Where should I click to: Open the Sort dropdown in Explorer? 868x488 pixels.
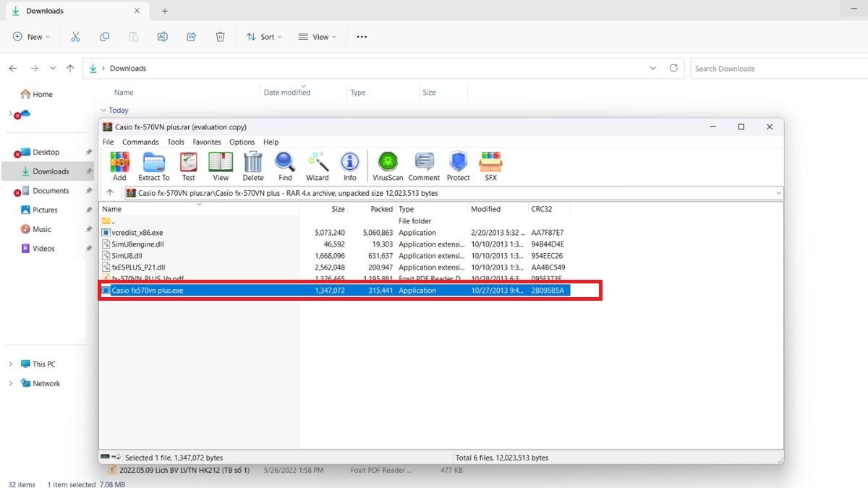(264, 37)
